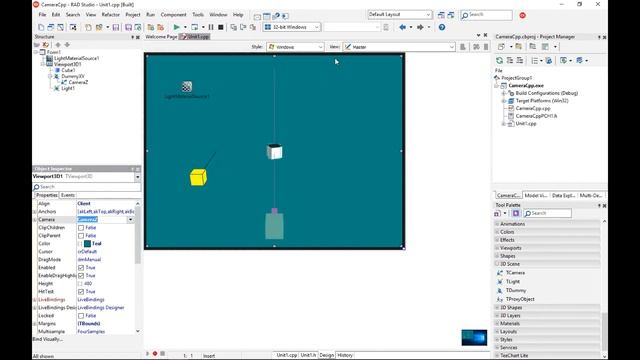Toggle the ClipParent checkbox
Viewport: 640px width, 360px height.
tap(81, 236)
